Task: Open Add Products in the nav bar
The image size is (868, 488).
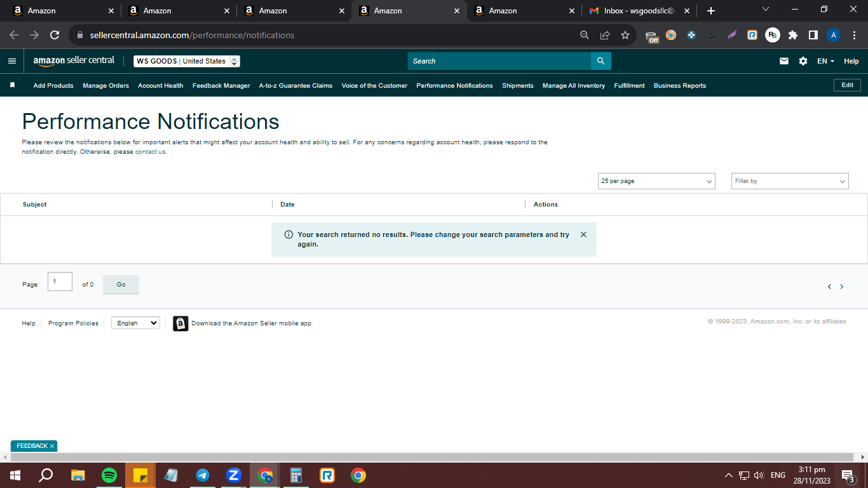Action: tap(53, 85)
